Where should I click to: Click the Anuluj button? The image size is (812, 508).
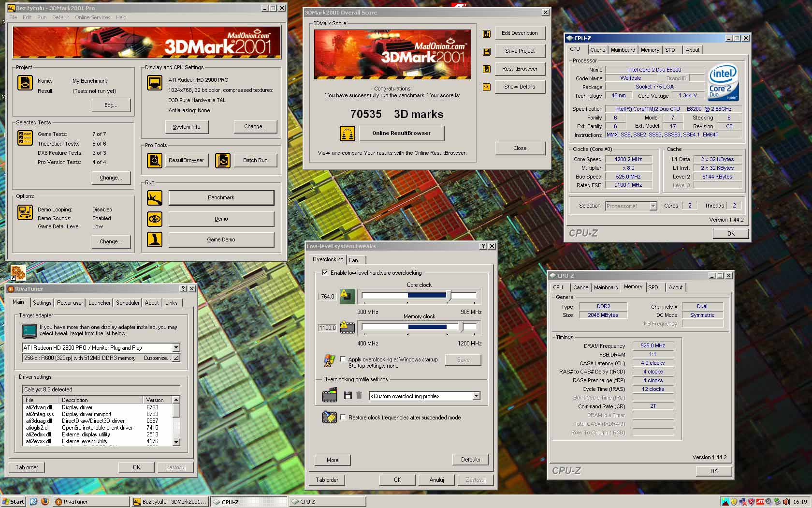(436, 480)
